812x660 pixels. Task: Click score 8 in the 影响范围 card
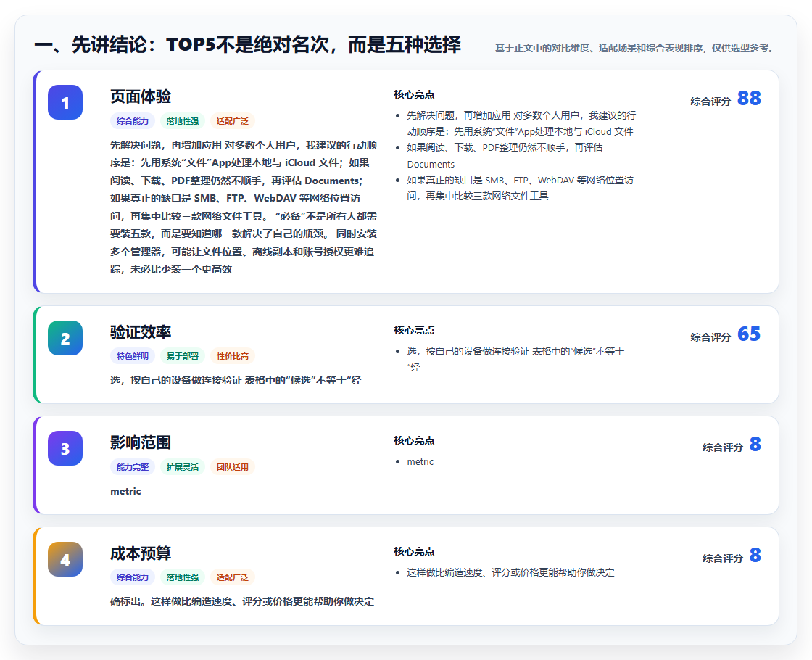[x=755, y=444]
